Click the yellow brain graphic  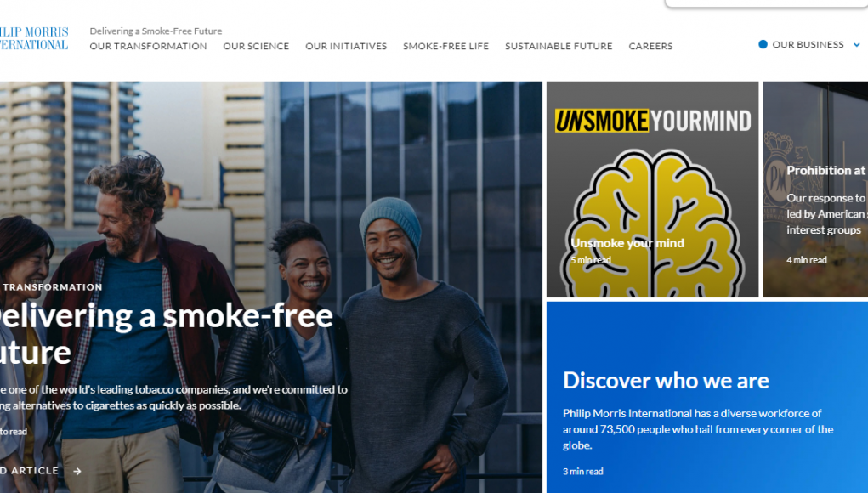click(652, 223)
